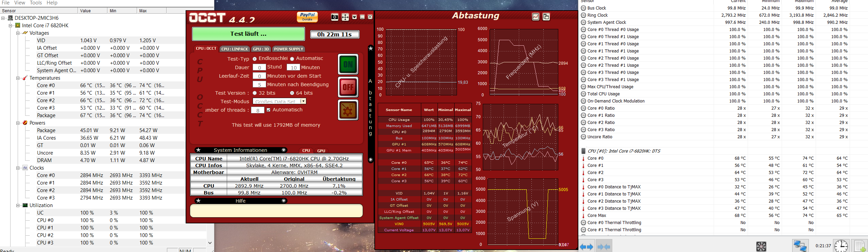Select the 64 bits test version

(x=292, y=93)
